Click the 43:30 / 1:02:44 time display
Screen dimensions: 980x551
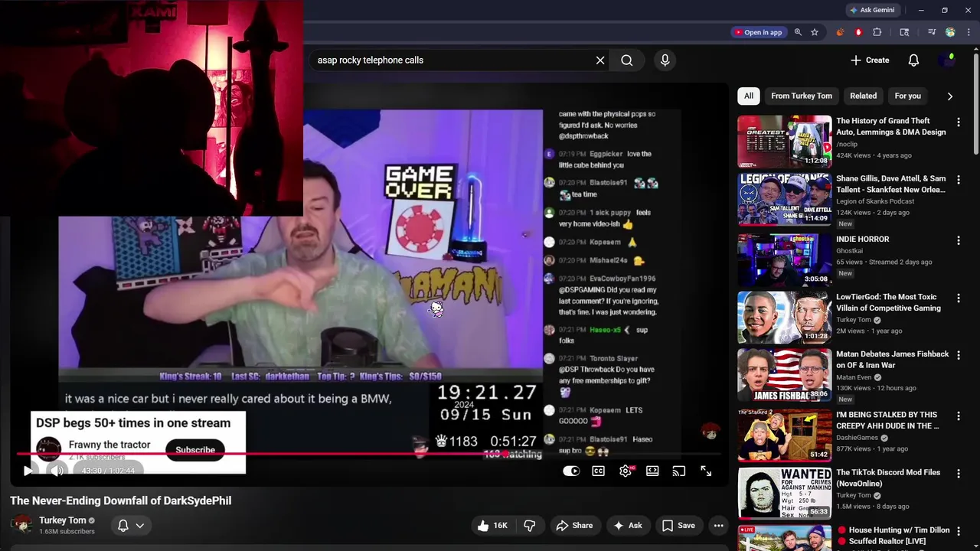(108, 471)
